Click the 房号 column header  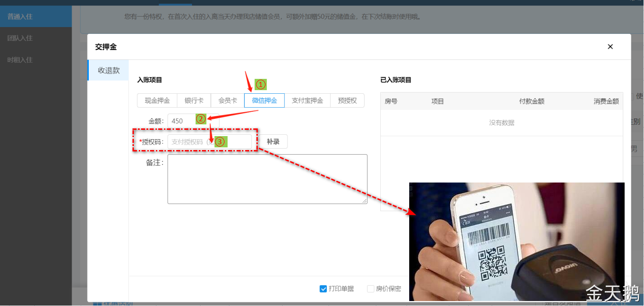(x=391, y=101)
